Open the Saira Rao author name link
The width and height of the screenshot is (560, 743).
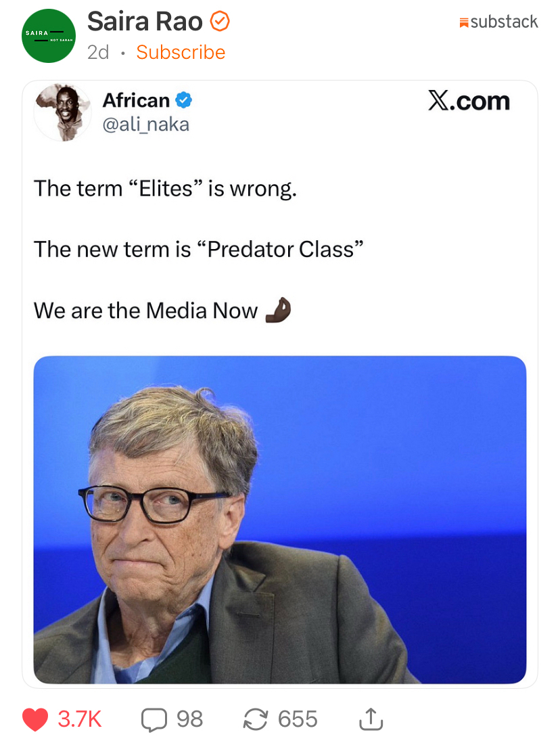[145, 22]
